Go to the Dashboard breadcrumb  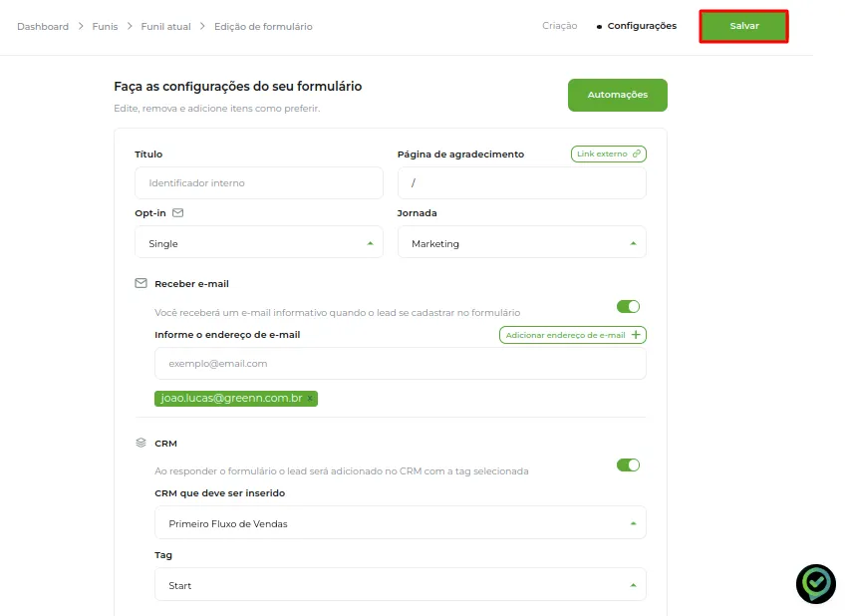[x=43, y=27]
